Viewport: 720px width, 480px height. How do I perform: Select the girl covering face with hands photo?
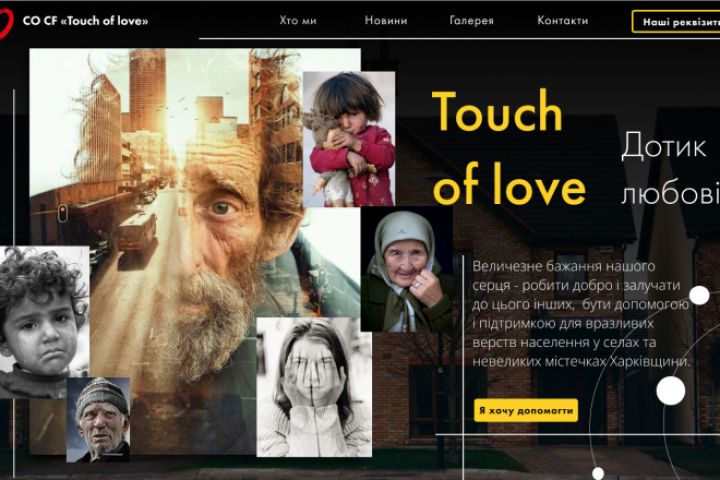pyautogui.click(x=314, y=387)
